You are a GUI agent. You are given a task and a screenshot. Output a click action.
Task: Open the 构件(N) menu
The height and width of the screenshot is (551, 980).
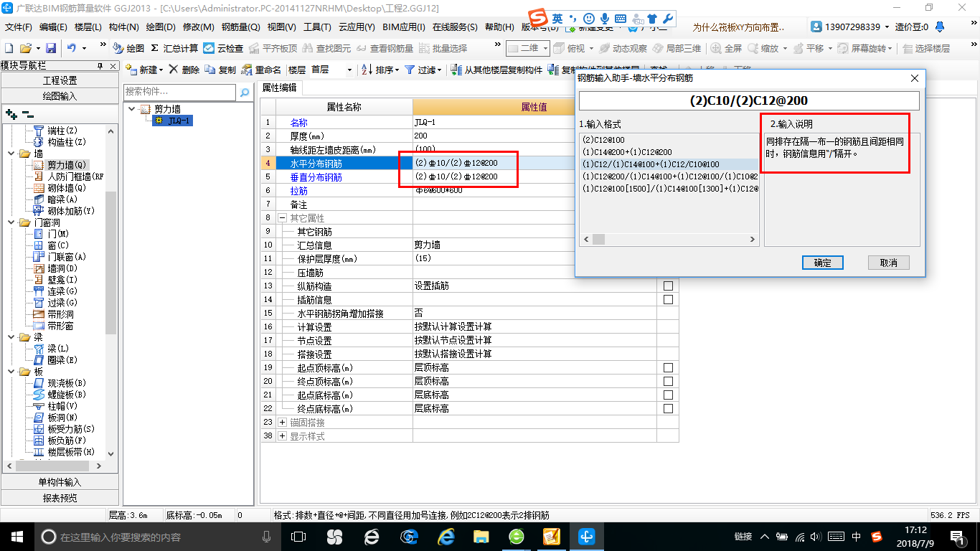tap(123, 27)
